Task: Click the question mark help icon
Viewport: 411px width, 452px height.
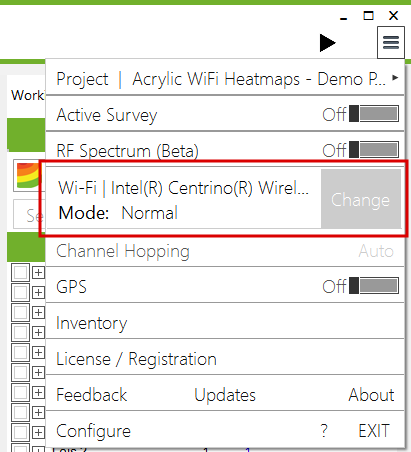Action: [324, 431]
